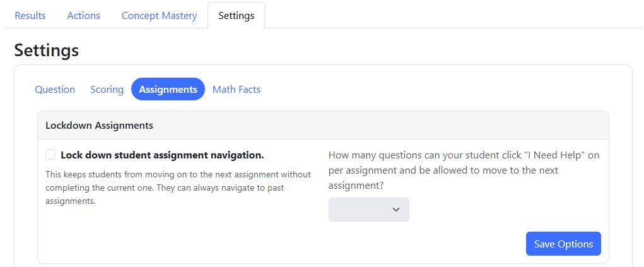Go to the Concept Mastery tab

[x=160, y=16]
